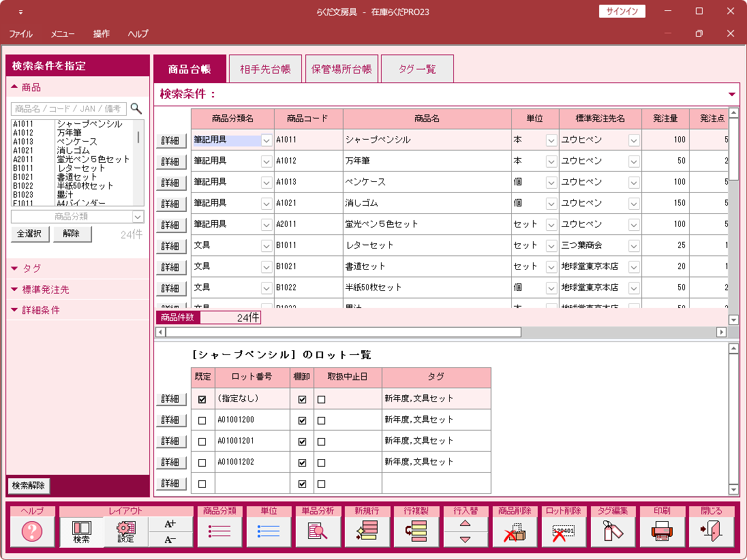Increase font size with A+ button
The image size is (747, 560).
coord(170,525)
